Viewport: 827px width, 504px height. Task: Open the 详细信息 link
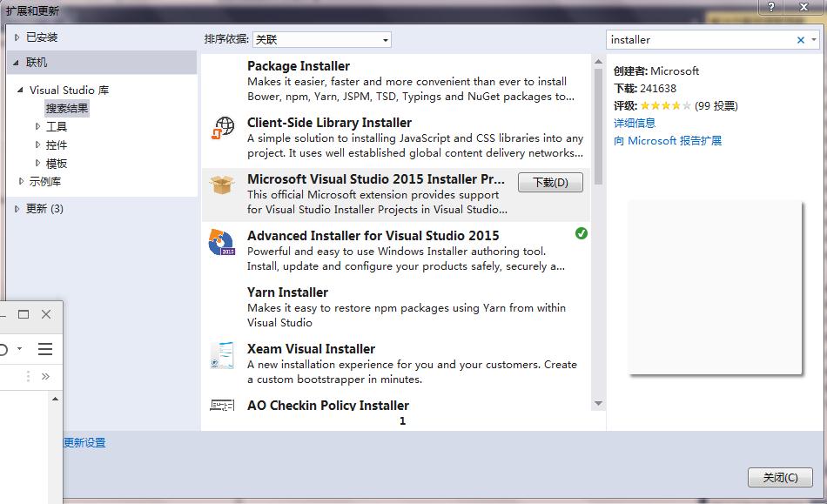coord(635,124)
